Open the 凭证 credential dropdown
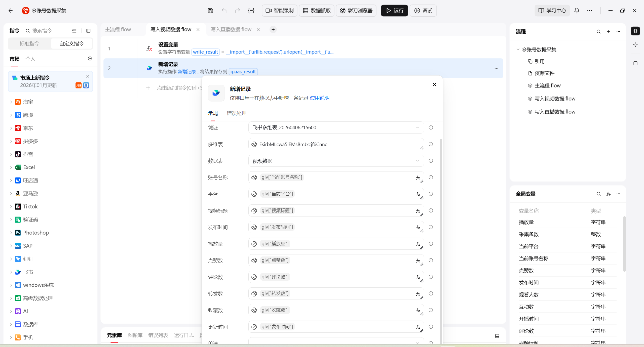 336,127
